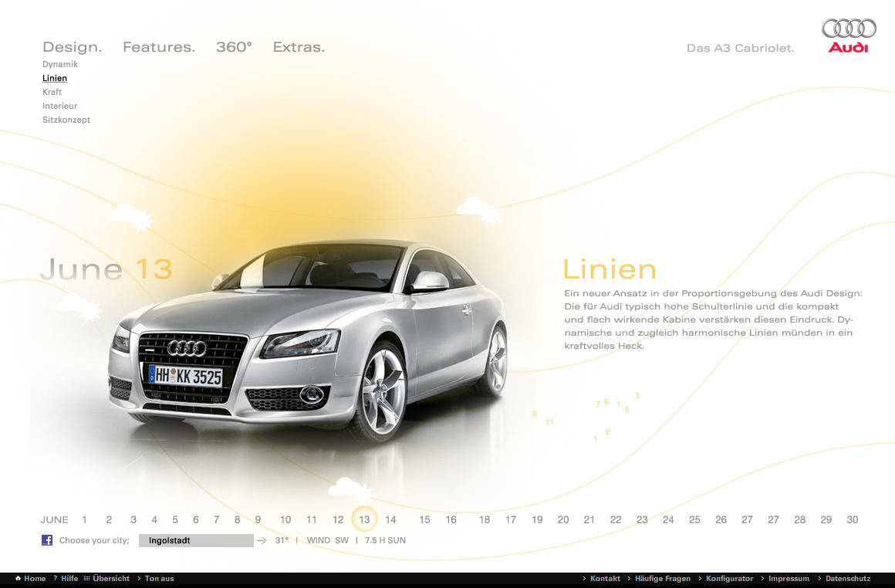Screen dimensions: 895x588
Task: Click the Datenschutz link
Action: tap(848, 578)
